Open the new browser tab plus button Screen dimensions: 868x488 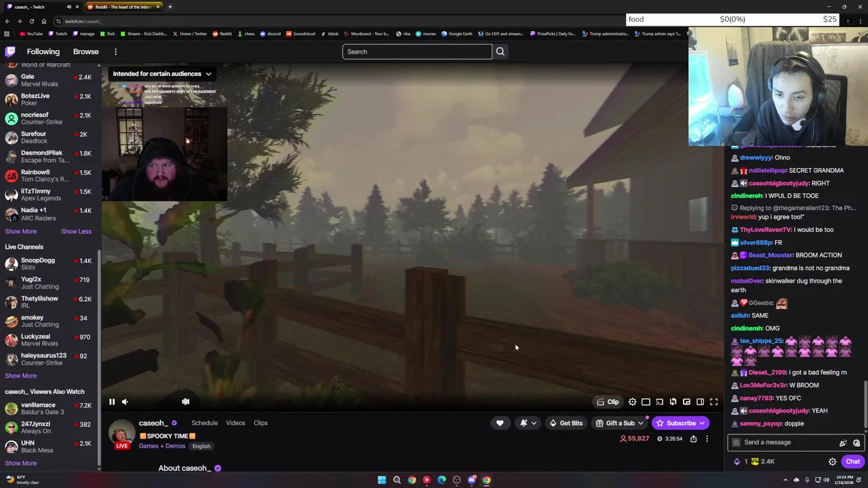(170, 7)
